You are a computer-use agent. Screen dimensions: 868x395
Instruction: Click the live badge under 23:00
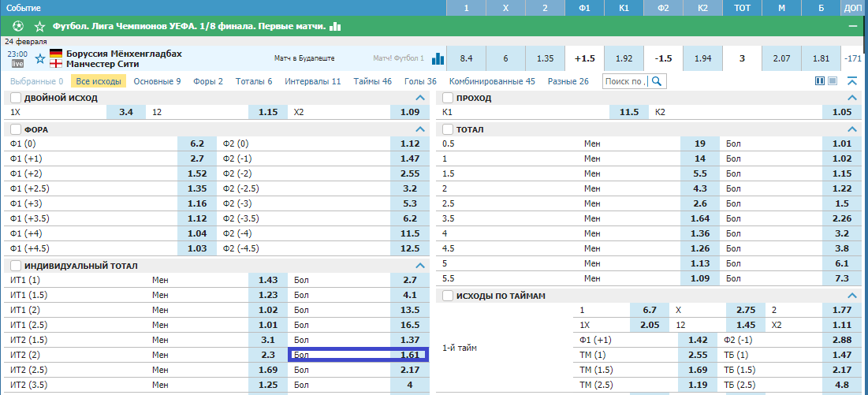coord(18,64)
